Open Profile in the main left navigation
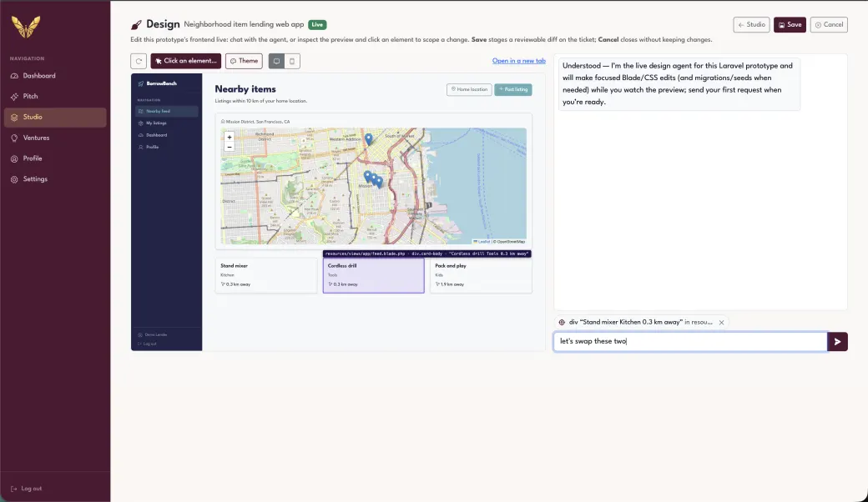The width and height of the screenshot is (868, 502). (55, 158)
